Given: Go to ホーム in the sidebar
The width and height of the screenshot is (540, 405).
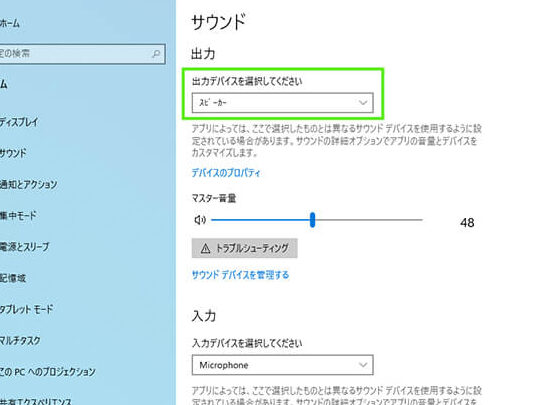Looking at the screenshot, I should [10, 23].
